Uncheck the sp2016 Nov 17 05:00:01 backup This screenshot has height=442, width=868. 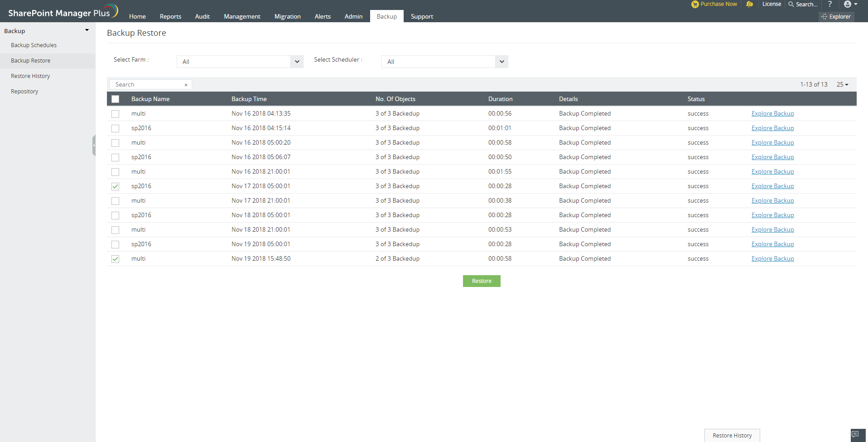pos(116,186)
